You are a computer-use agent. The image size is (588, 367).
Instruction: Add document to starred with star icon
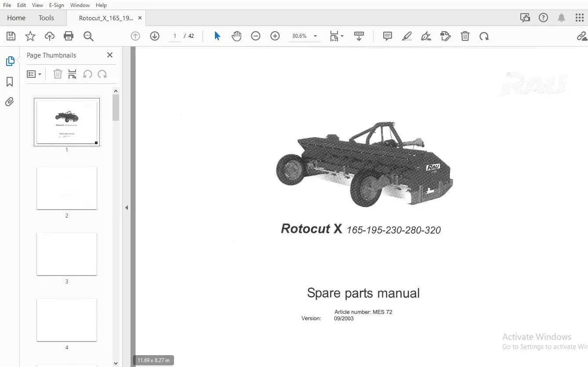click(30, 36)
